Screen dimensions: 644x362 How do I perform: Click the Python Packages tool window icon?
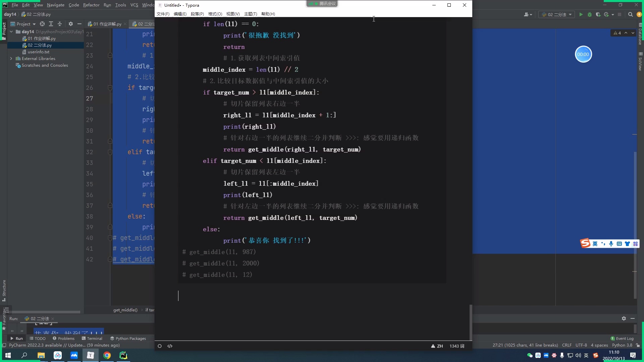pyautogui.click(x=128, y=339)
